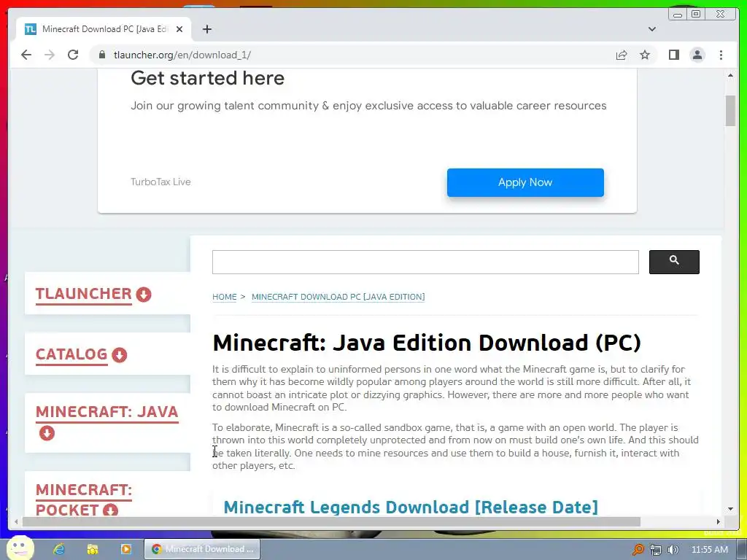747x560 pixels.
Task: Bookmark this tab with star icon
Action: coord(645,55)
